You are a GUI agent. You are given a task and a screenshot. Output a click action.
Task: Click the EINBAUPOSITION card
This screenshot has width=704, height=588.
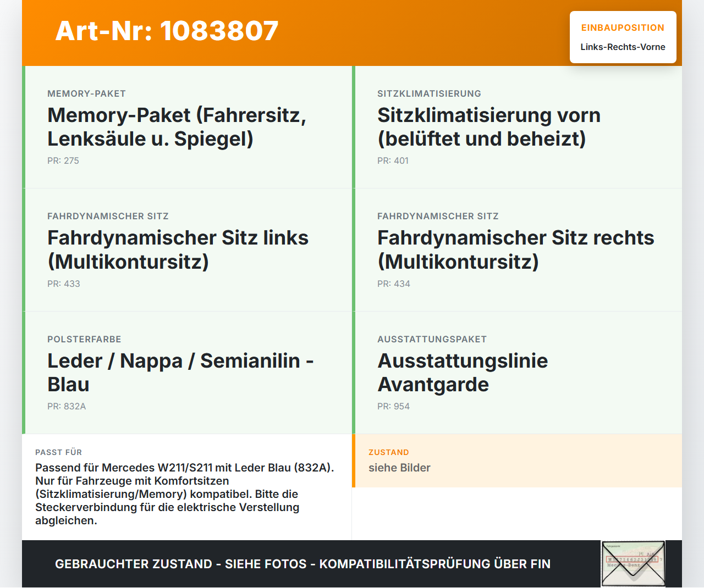[x=623, y=37]
